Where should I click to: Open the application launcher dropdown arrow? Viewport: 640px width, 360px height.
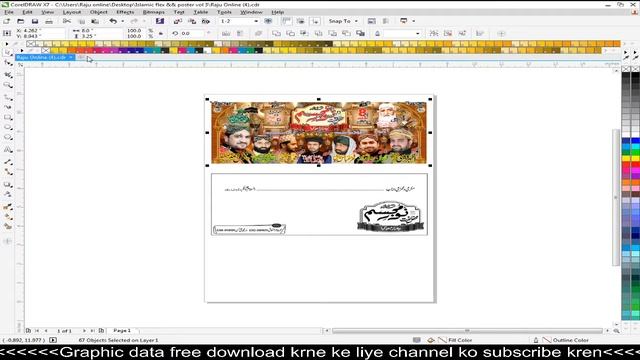click(413, 21)
